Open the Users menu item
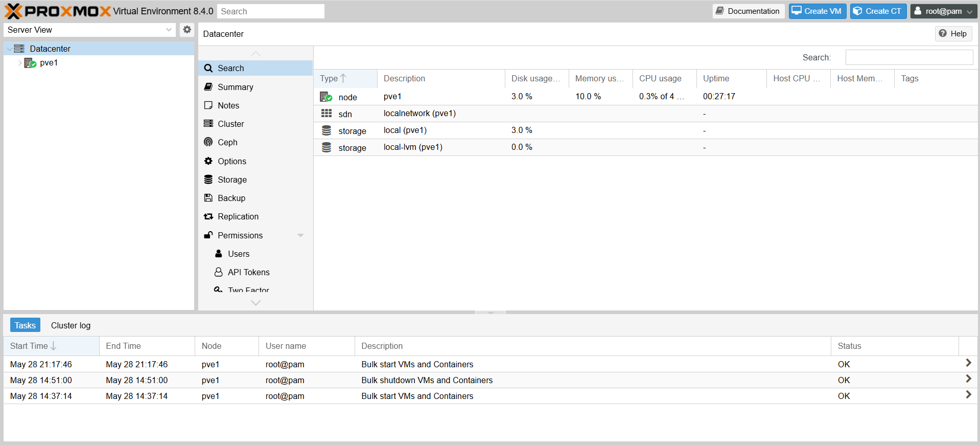This screenshot has height=445, width=980. (x=255, y=254)
